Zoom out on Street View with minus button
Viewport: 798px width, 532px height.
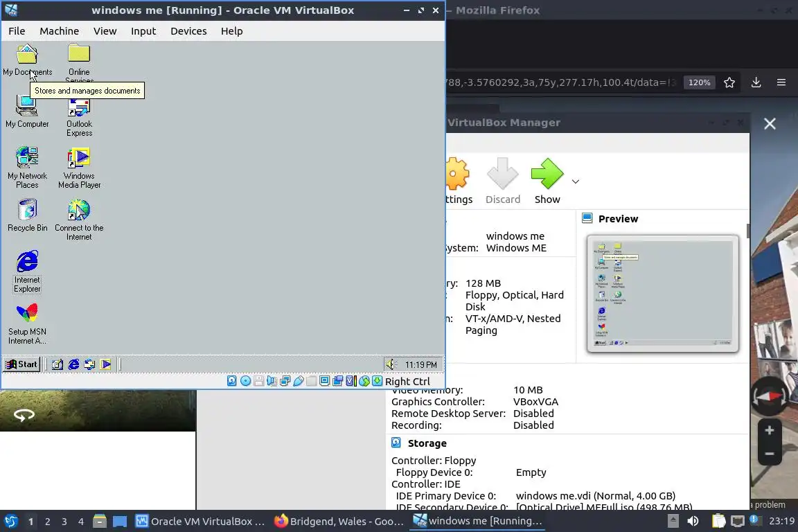[x=770, y=454]
